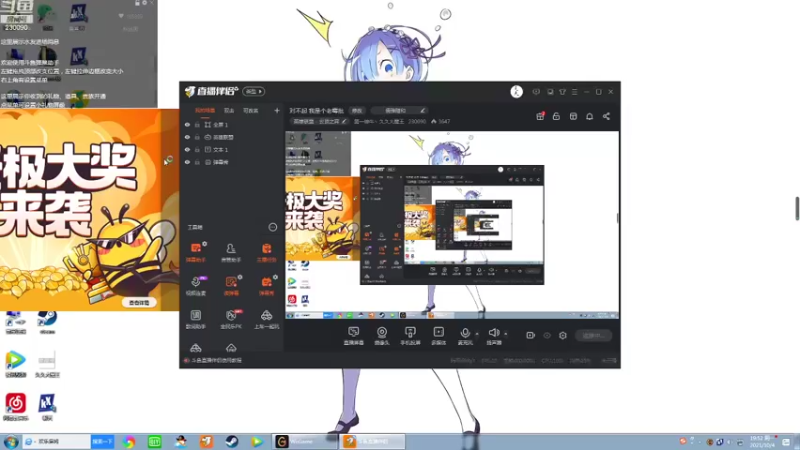Click the unlock padlock icon at top right
800x450 pixels.
[x=556, y=116]
